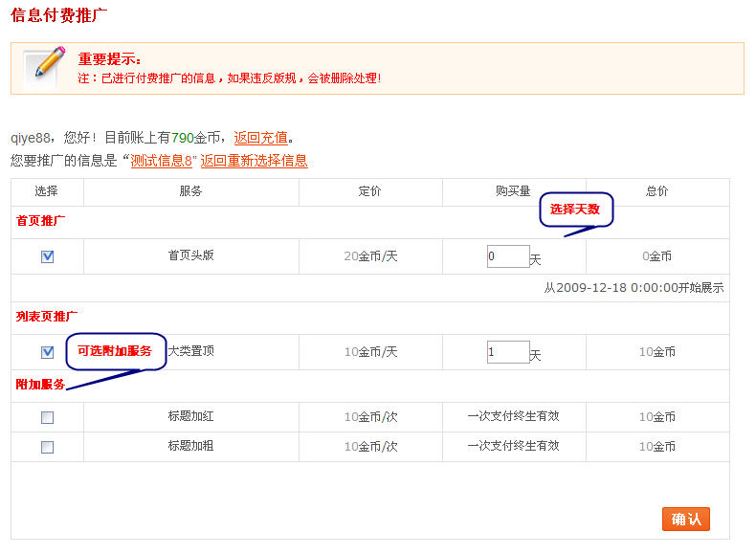This screenshot has height=554, width=756.
Task: Click the 列表页推广 section heading
Action: (47, 316)
